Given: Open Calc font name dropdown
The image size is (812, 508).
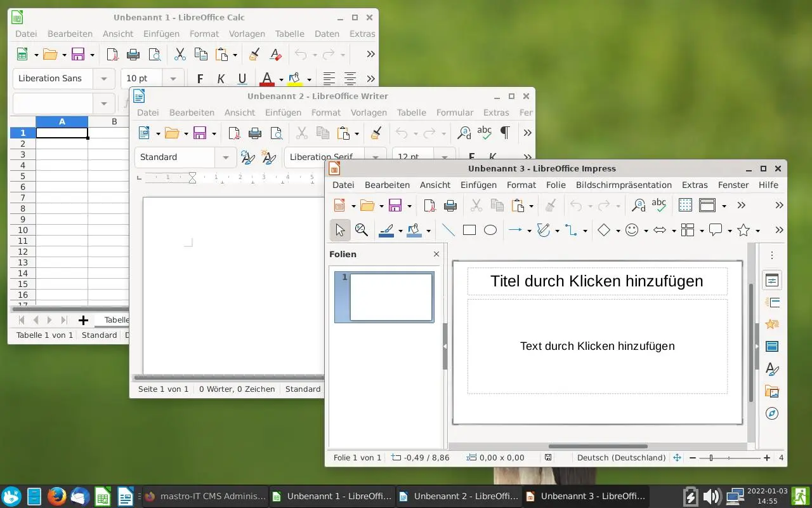Looking at the screenshot, I should pos(104,79).
